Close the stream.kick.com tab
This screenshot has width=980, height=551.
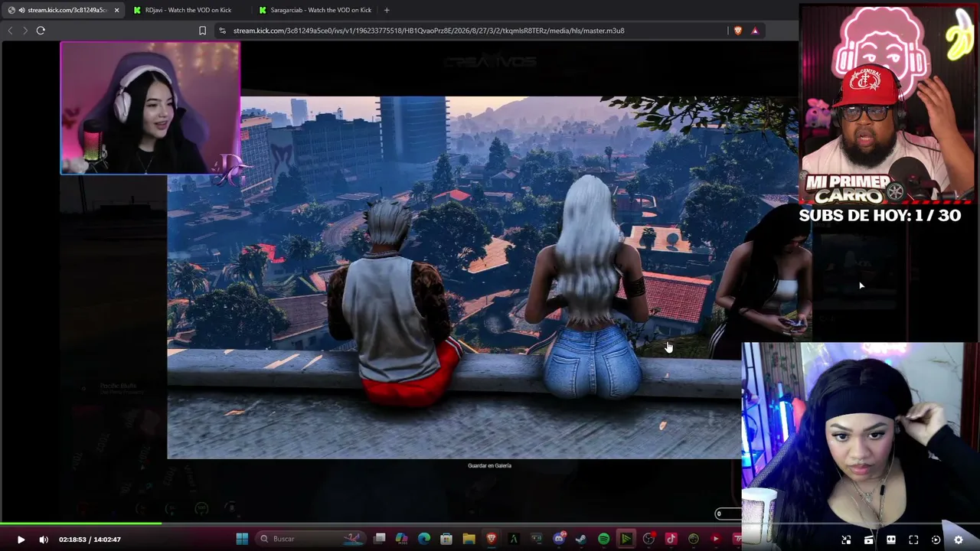tap(116, 10)
